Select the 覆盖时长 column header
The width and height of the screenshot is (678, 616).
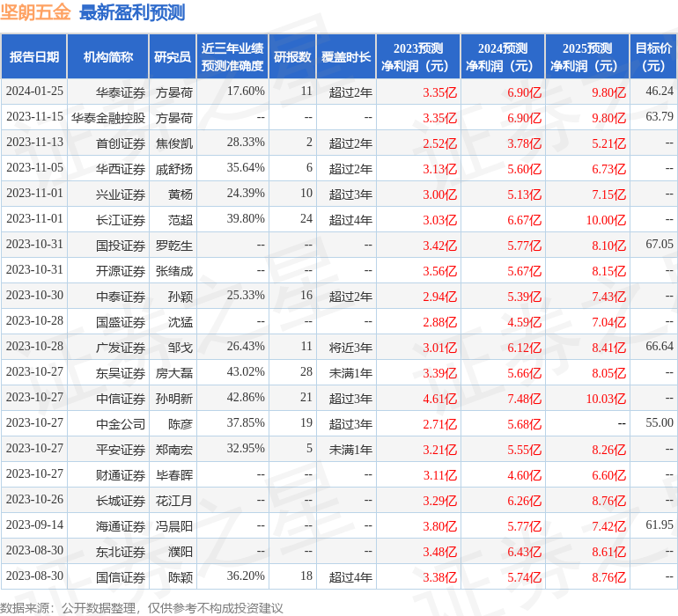coord(346,56)
